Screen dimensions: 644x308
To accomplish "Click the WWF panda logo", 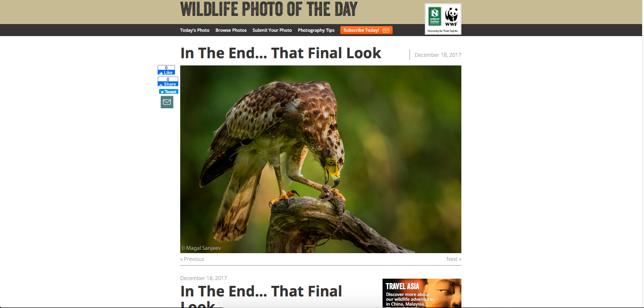I will click(451, 17).
